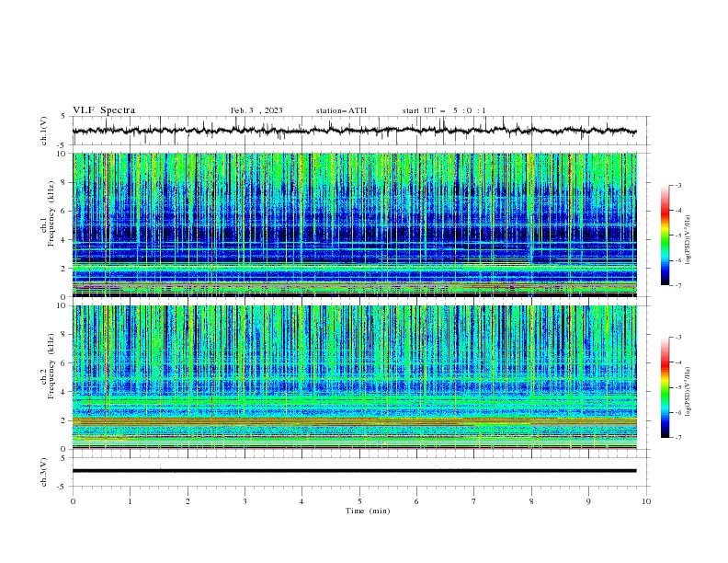Select the ch.2 "Frequency (kHz)" axis label

[51, 365]
